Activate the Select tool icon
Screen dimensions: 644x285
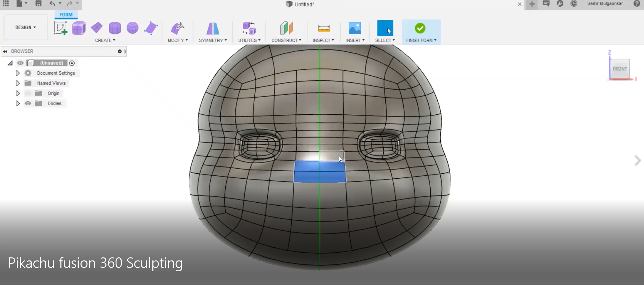[x=385, y=28]
